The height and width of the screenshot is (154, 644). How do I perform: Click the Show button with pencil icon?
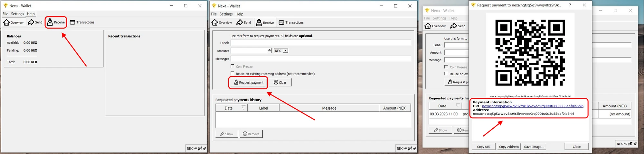click(227, 134)
